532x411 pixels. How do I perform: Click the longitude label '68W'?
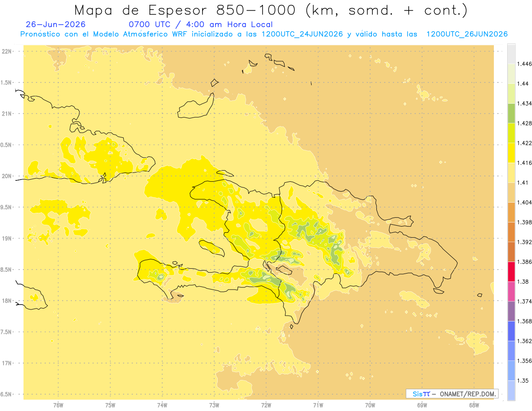pos(474,405)
